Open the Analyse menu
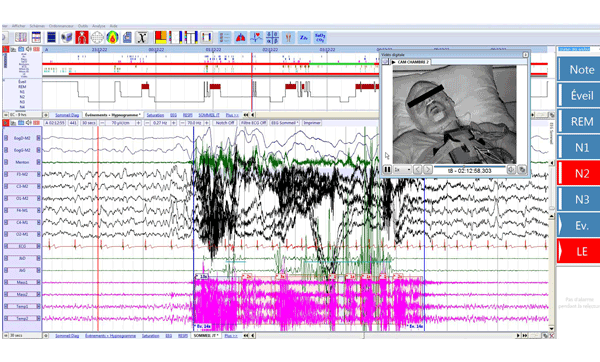 click(x=98, y=26)
